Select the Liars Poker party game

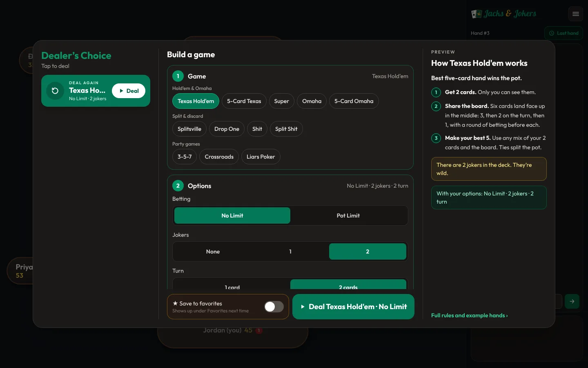pos(261,157)
